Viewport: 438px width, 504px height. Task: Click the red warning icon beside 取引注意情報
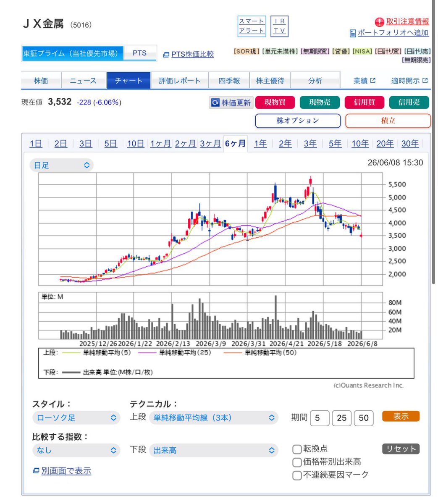coord(380,22)
